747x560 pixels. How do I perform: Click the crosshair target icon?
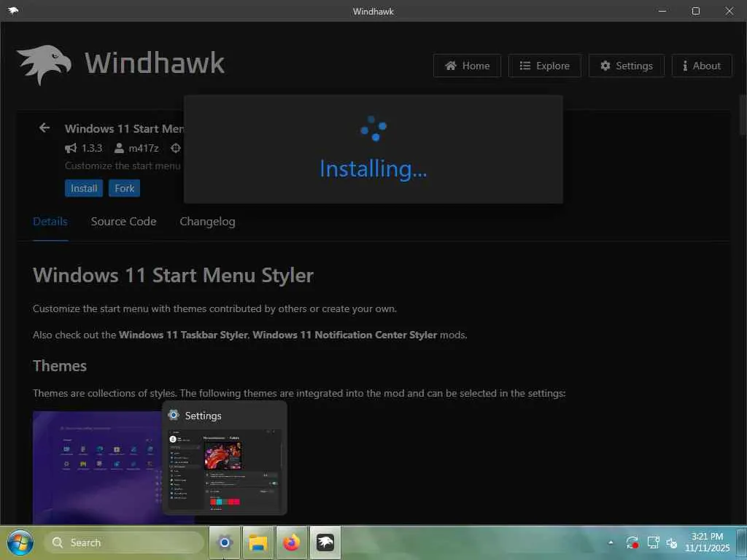(x=176, y=148)
